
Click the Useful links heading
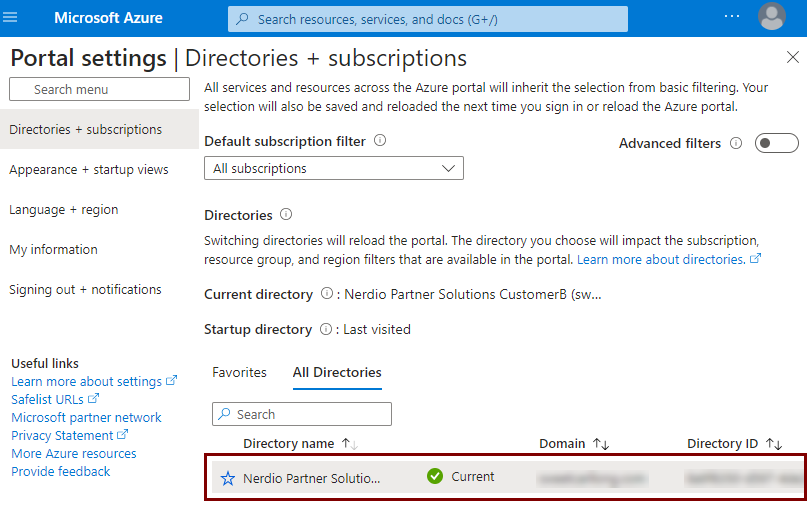coord(45,363)
